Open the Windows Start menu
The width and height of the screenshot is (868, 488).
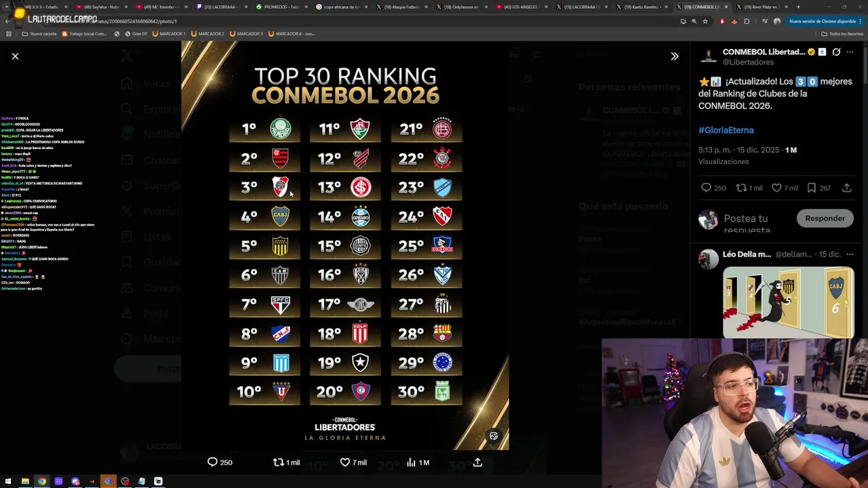(x=8, y=481)
